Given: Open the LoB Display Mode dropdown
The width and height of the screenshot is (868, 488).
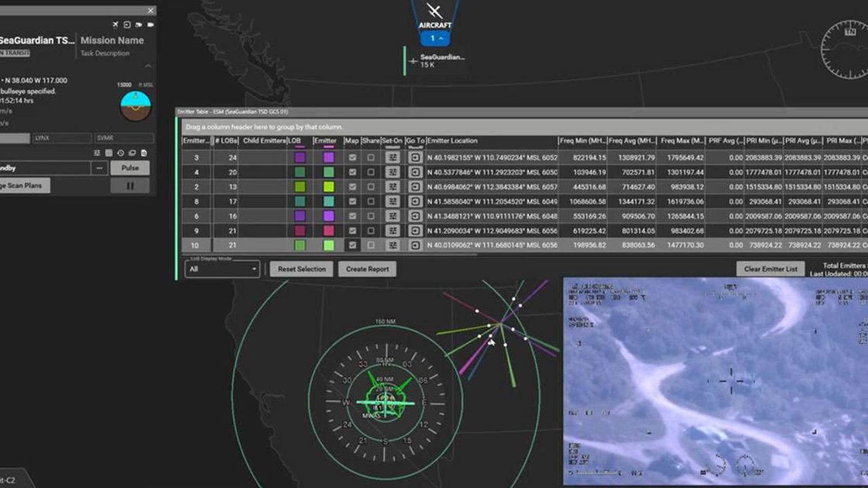Looking at the screenshot, I should coord(222,269).
